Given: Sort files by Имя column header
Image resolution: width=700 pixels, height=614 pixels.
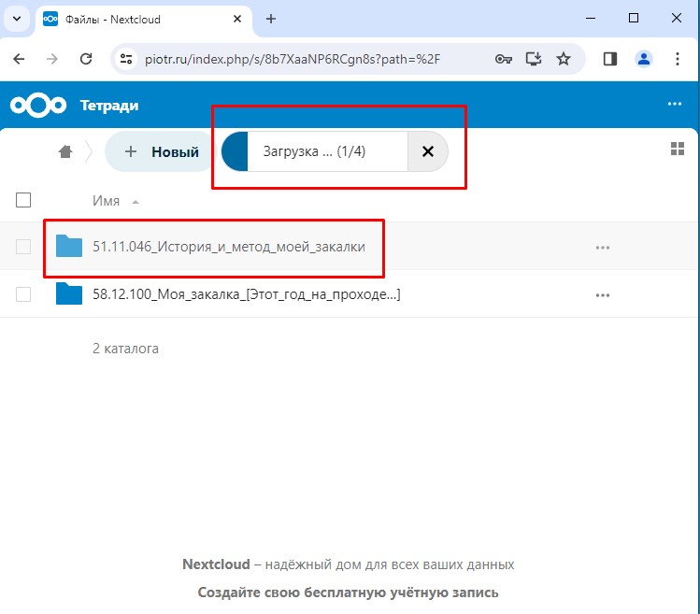Looking at the screenshot, I should pos(106,201).
